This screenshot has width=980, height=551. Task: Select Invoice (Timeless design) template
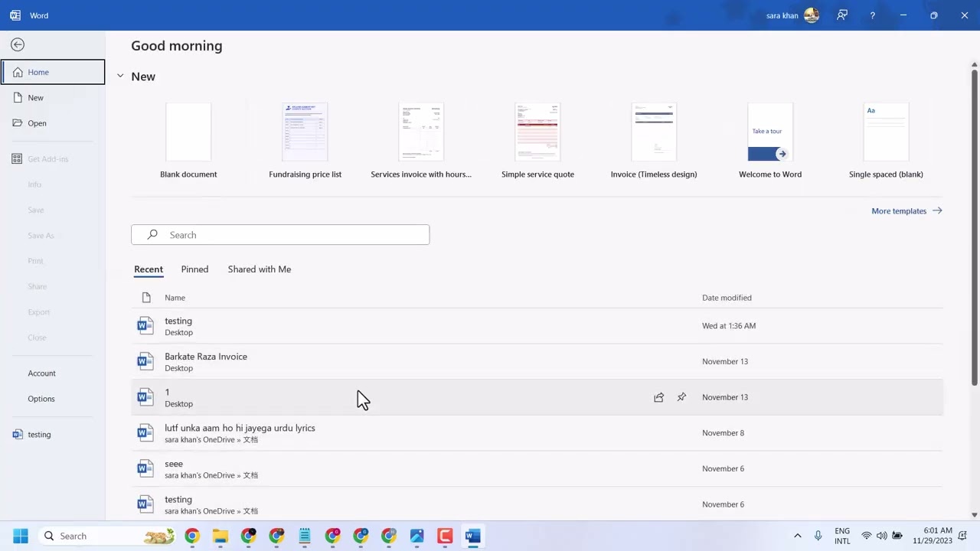[x=654, y=141]
